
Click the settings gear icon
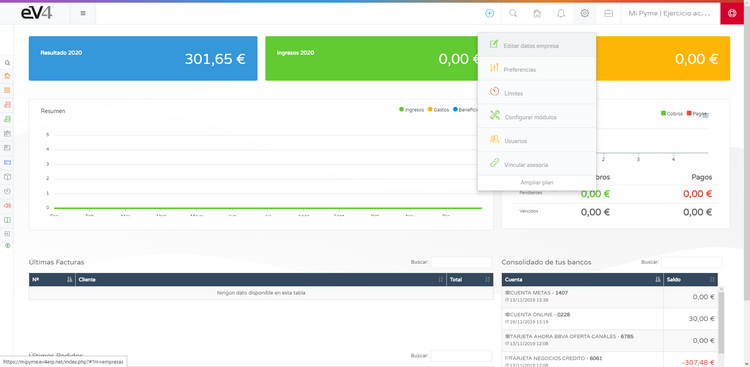tap(585, 13)
